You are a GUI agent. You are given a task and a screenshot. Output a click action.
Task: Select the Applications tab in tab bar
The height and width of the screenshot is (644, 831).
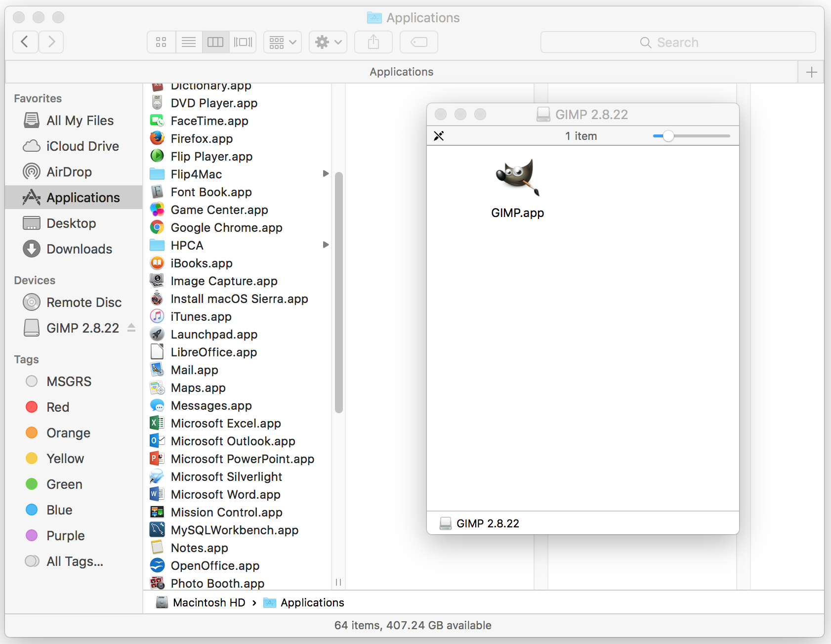tap(401, 72)
